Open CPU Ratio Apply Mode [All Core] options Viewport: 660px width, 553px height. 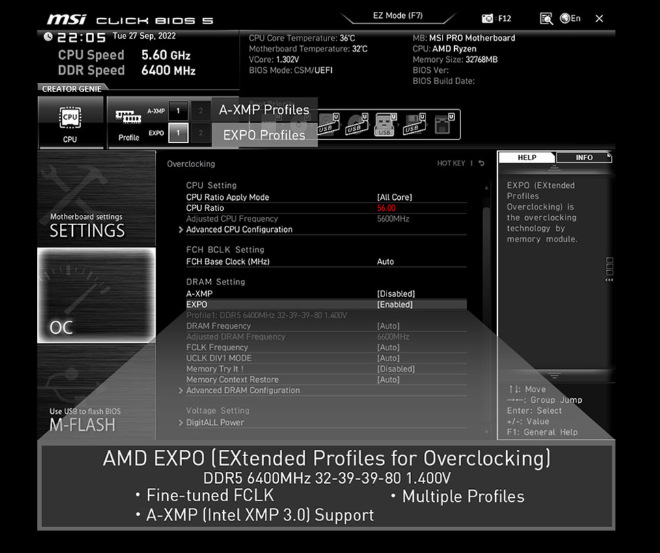(394, 197)
